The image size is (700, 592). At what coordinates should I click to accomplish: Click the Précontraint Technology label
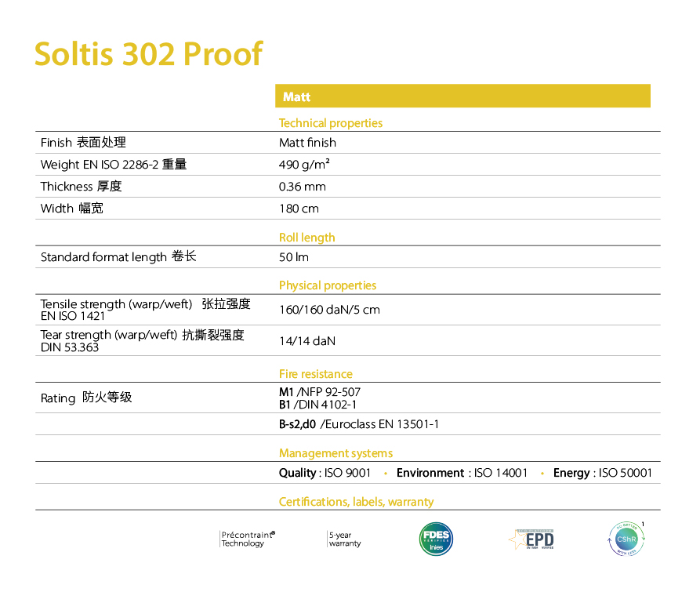[x=246, y=539]
